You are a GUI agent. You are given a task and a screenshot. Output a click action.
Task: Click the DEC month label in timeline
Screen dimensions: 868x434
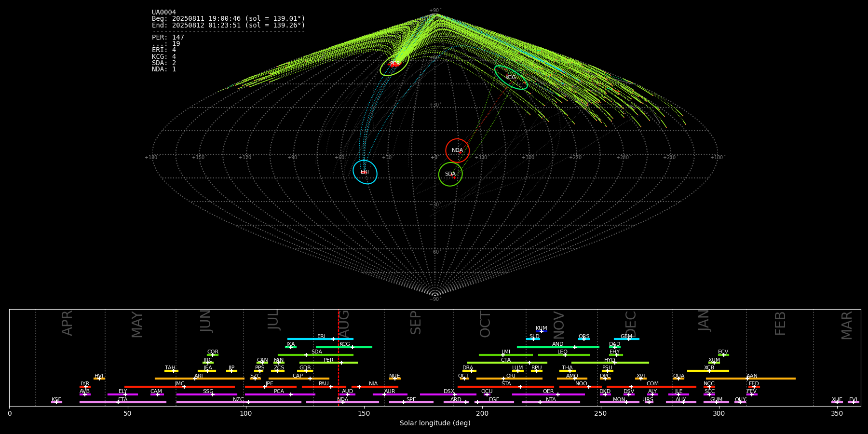click(x=630, y=324)
